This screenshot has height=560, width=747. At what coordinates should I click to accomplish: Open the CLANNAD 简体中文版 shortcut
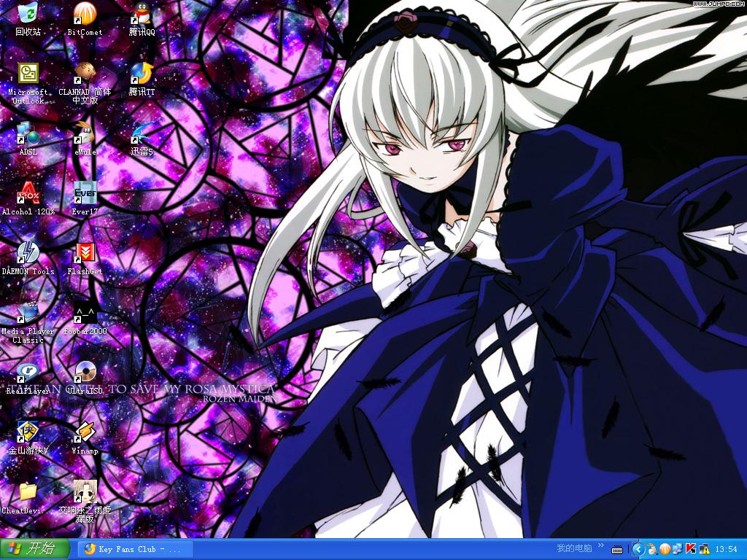tap(85, 83)
